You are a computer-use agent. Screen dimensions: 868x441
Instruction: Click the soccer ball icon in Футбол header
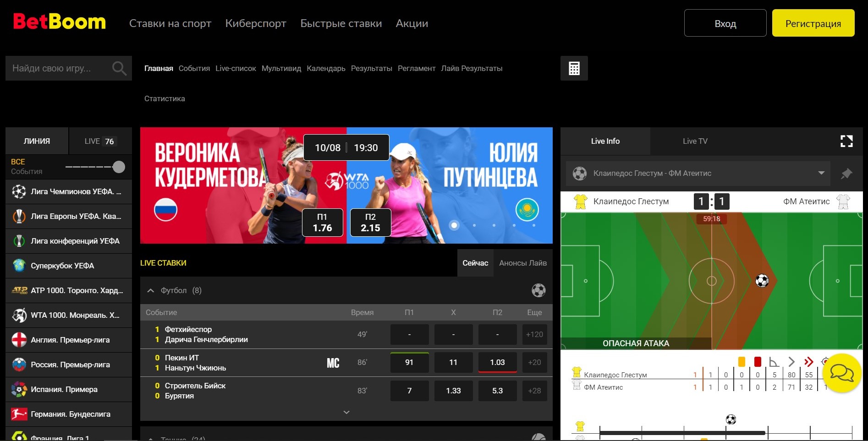pyautogui.click(x=538, y=290)
